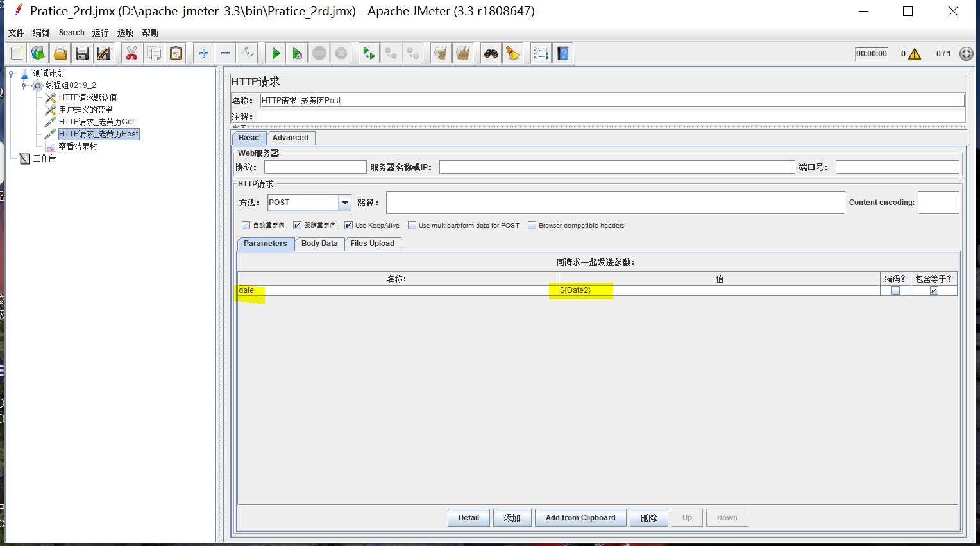This screenshot has width=980, height=546.
Task: Collapse the 线程组0219_2 tree node
Action: [x=24, y=85]
